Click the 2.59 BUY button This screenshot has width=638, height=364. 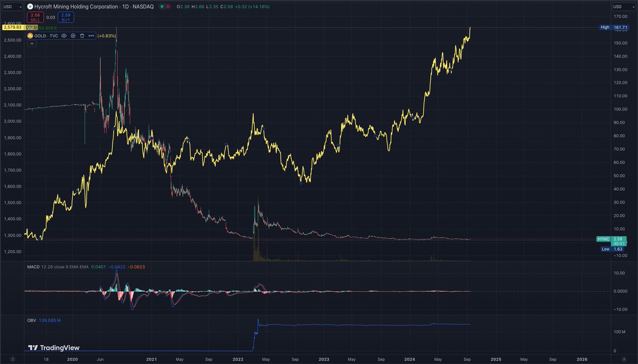(x=66, y=18)
